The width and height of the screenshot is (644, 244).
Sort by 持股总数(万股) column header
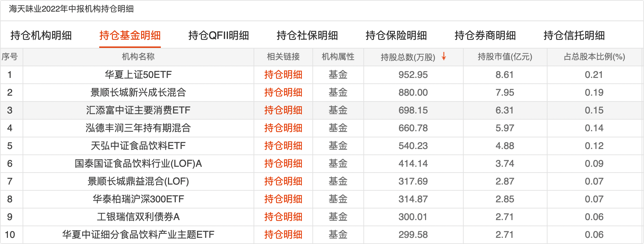click(408, 57)
